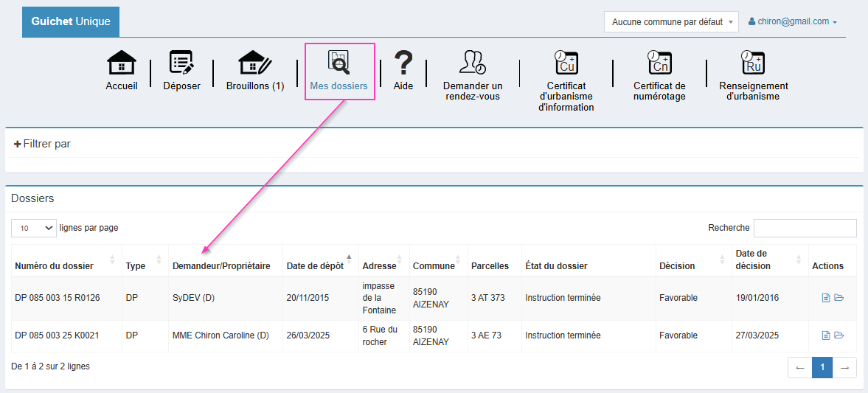Change the lignes par page selector

(x=34, y=229)
